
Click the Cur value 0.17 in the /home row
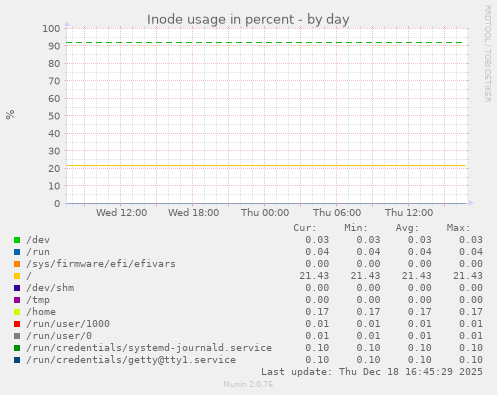click(x=317, y=312)
